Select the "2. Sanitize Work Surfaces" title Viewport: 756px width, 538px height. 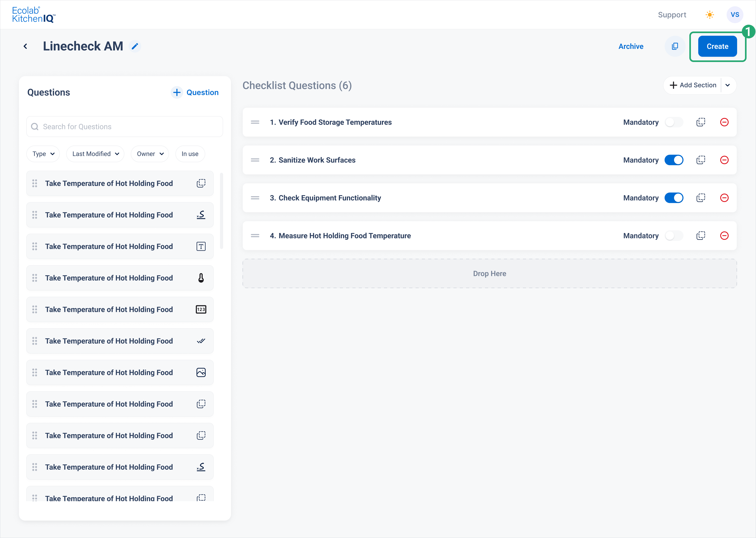[x=312, y=160]
